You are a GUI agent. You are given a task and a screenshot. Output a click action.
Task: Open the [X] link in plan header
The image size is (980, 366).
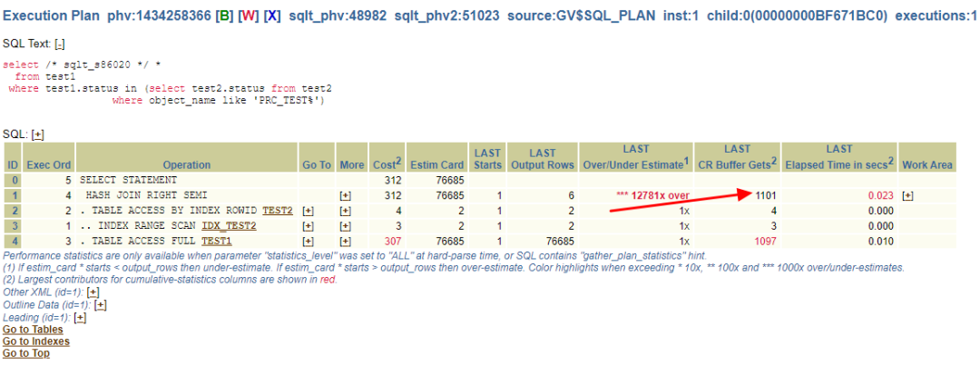point(271,16)
